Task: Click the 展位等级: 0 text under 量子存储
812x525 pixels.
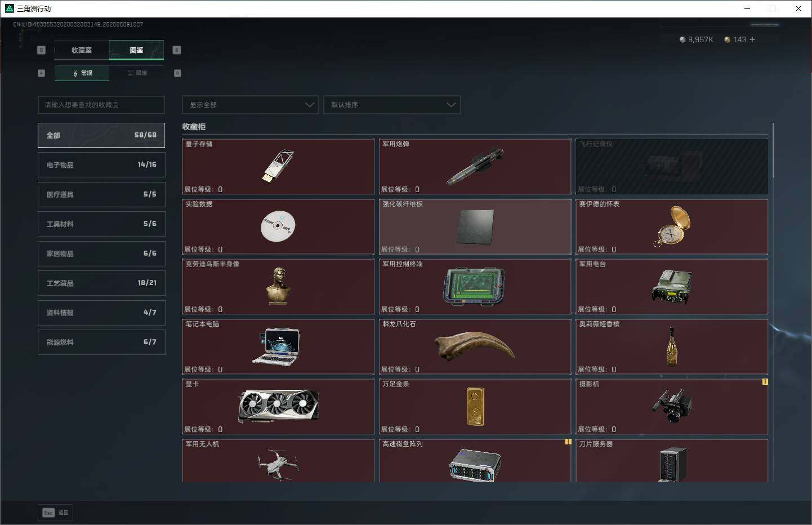Action: pos(203,189)
